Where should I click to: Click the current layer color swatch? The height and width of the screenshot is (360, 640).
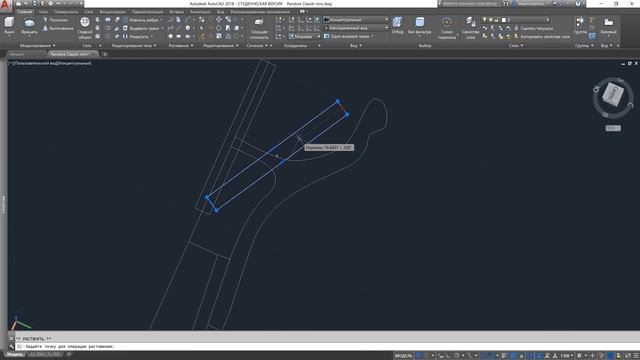click(x=504, y=20)
